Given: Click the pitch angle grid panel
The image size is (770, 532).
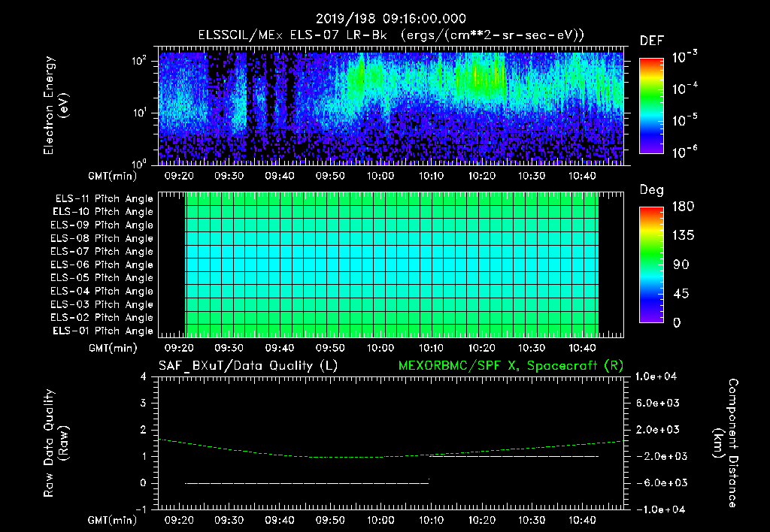Looking at the screenshot, I should 391,264.
